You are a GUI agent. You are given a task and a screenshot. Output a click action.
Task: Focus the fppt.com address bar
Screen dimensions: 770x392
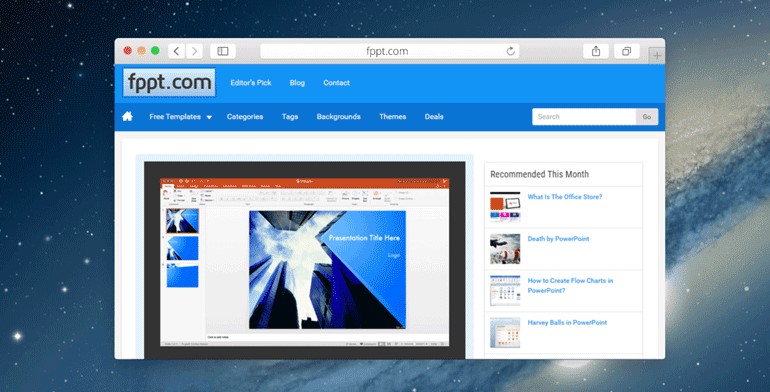point(389,51)
